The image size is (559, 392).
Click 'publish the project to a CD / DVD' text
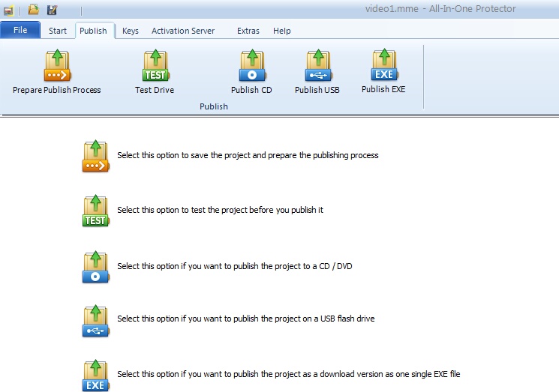[293, 266]
